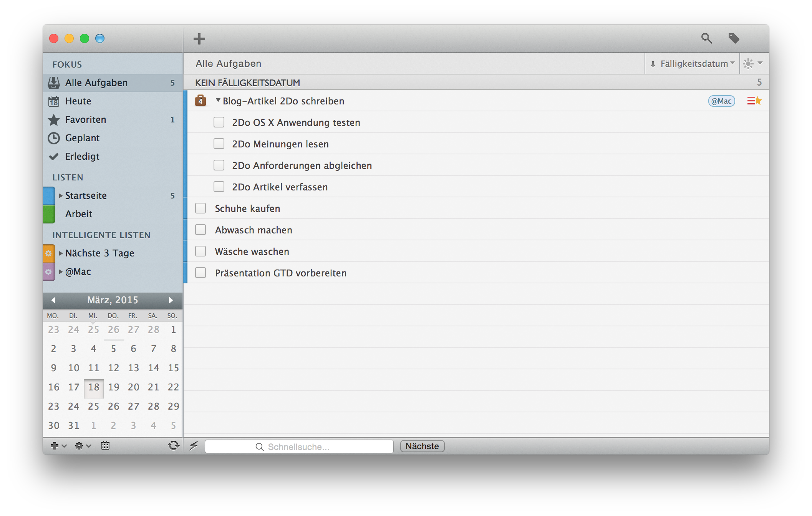Click the Nächste button
The width and height of the screenshot is (812, 516).
(422, 446)
